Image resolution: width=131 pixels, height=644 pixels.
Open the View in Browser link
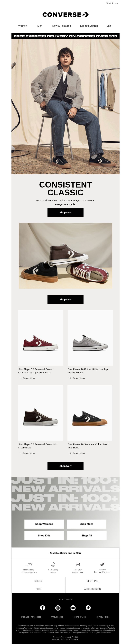point(112,3)
